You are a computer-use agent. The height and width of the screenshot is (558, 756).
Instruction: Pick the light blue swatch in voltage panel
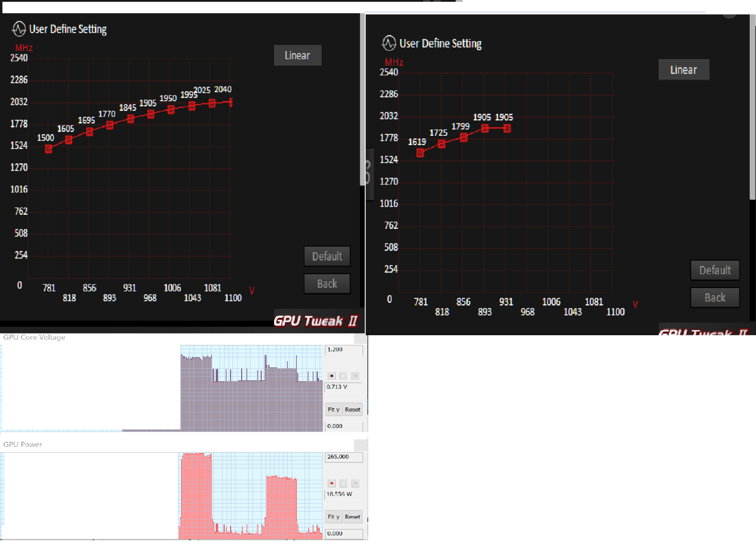pyautogui.click(x=355, y=376)
